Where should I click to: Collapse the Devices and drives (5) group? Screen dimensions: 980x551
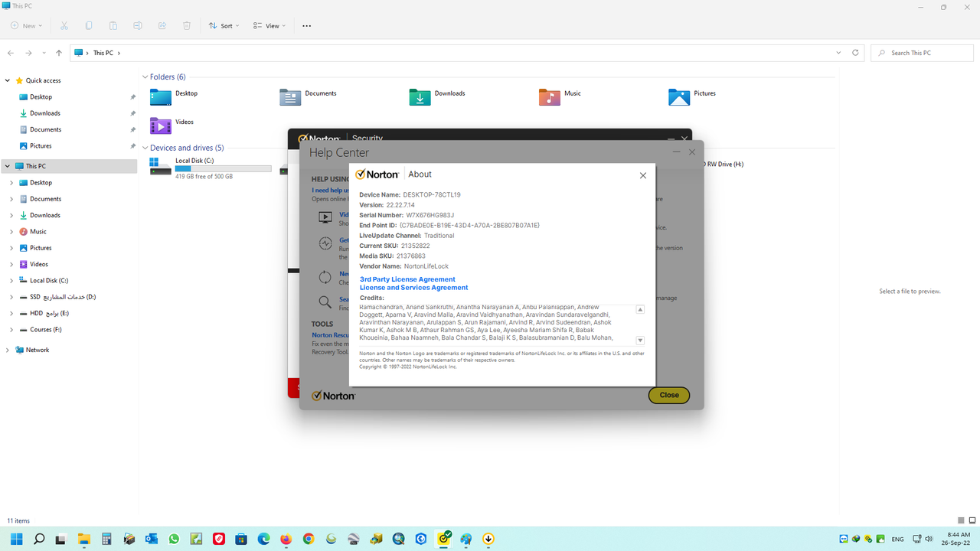[145, 148]
